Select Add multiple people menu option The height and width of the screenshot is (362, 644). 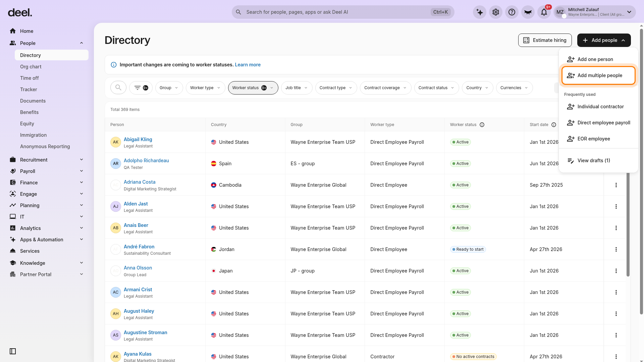pos(598,75)
